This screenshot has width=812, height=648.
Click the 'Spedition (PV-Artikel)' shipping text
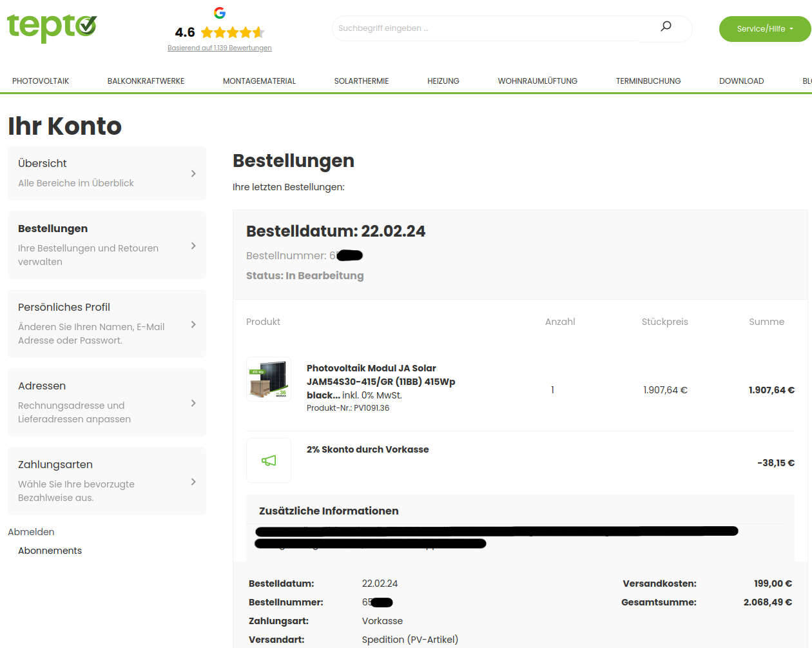(410, 640)
